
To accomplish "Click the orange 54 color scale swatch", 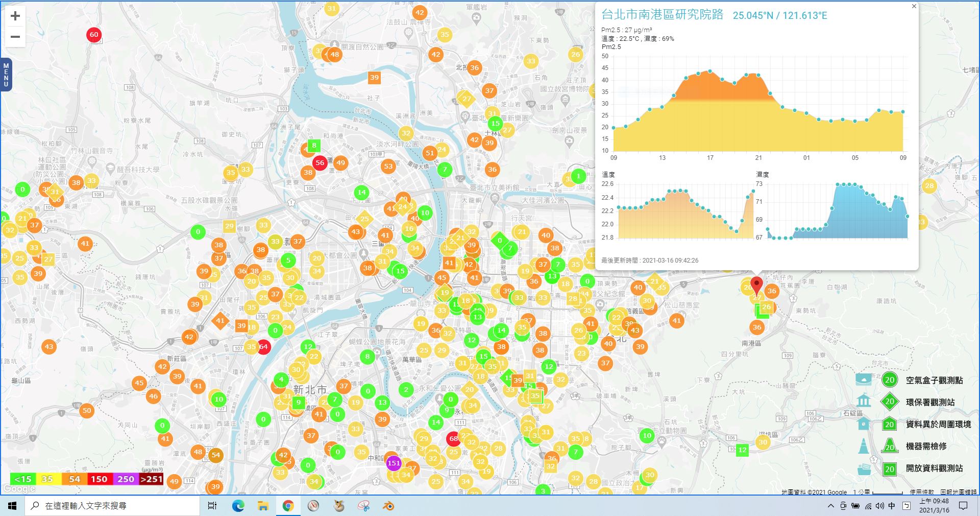I will 75,479.
